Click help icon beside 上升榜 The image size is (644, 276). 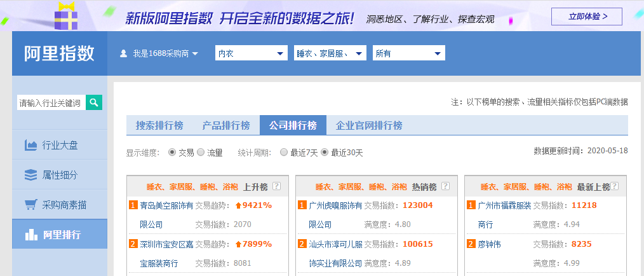276,186
